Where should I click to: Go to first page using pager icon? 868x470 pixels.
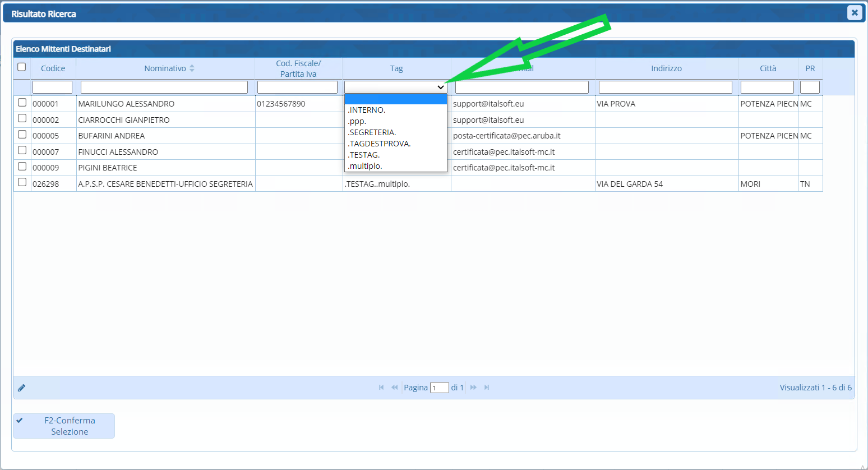[381, 388]
